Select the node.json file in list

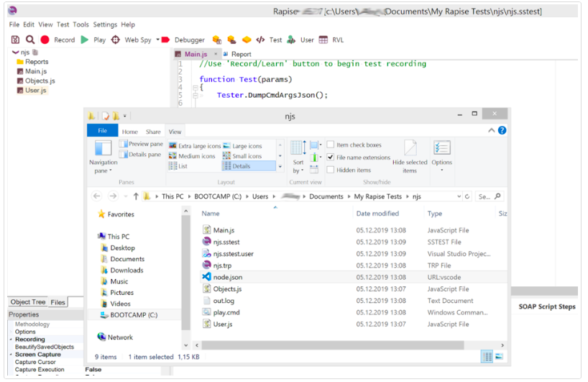click(228, 277)
